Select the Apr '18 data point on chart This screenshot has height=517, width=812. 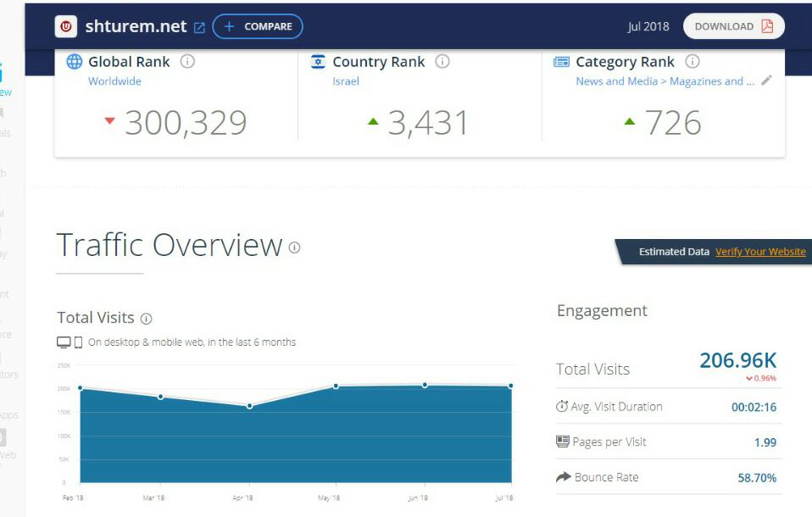pos(249,406)
